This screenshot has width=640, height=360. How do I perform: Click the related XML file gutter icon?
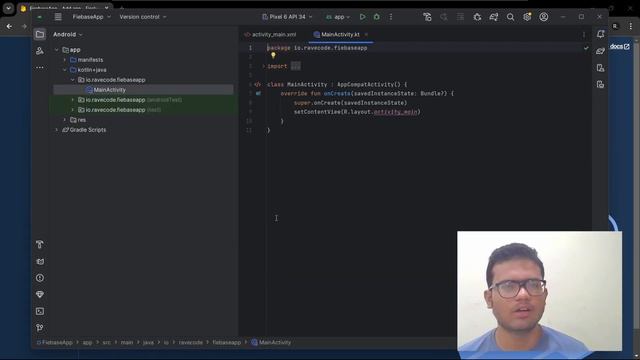(258, 84)
